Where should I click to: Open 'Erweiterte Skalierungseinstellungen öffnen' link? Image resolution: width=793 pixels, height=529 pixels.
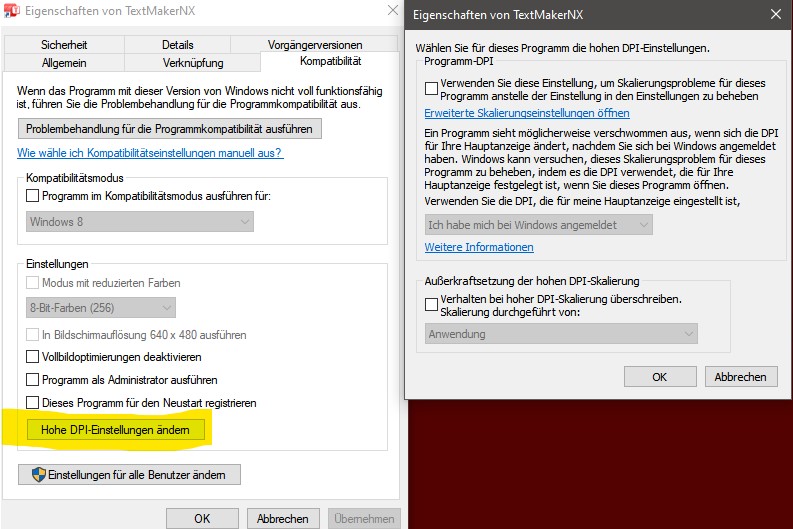click(527, 113)
